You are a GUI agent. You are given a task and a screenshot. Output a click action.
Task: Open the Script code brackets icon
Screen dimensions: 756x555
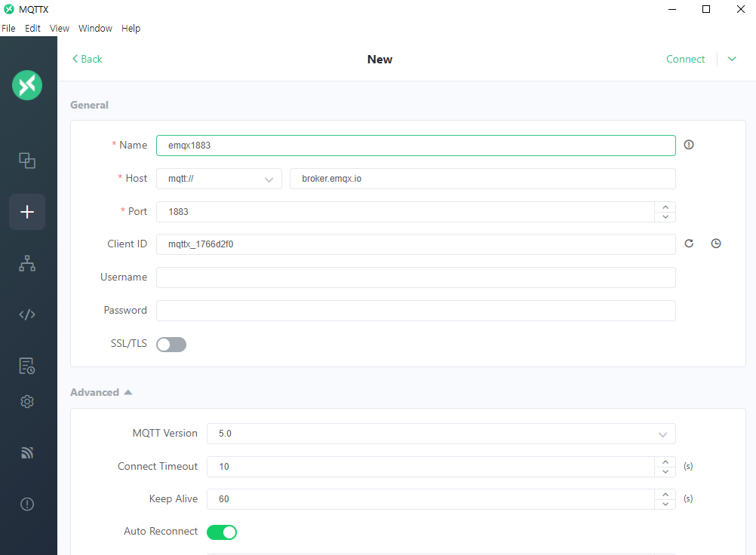[27, 314]
